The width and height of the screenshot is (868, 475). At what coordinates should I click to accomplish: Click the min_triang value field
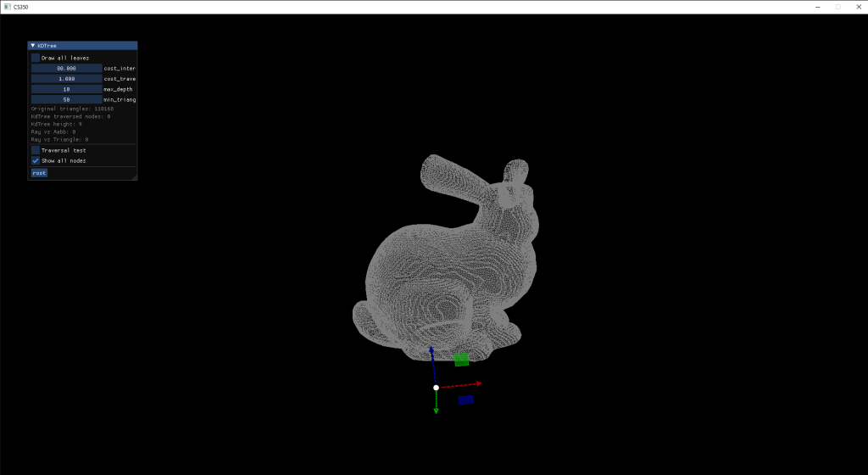tap(66, 99)
